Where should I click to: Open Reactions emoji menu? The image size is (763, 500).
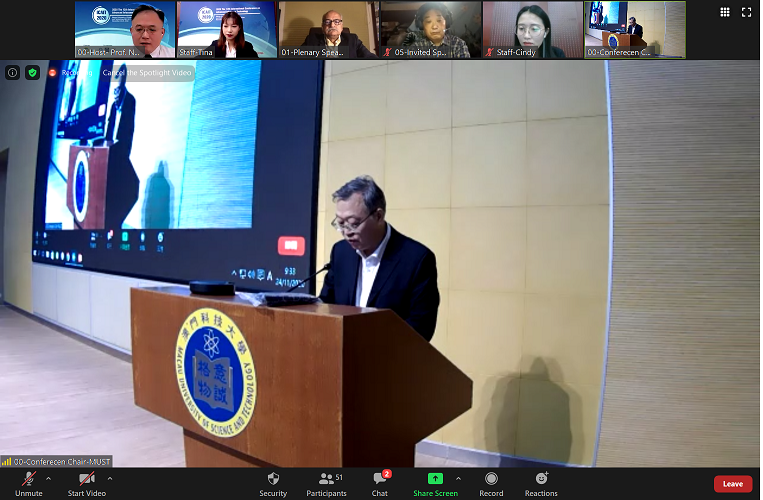tap(541, 484)
